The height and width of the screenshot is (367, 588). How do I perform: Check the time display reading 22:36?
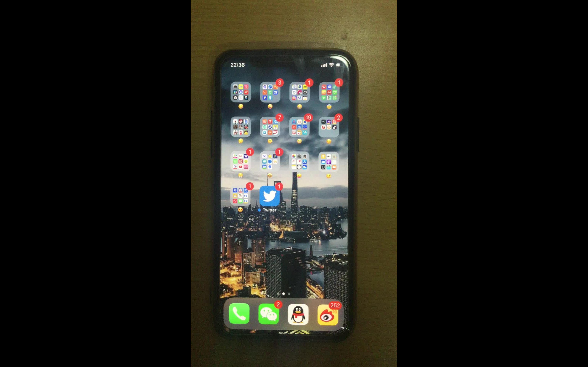coord(238,65)
